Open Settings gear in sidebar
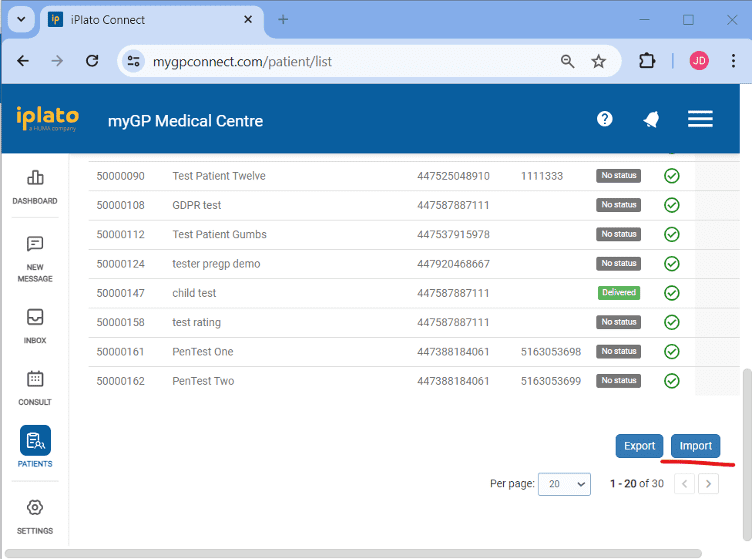Image resolution: width=755 pixels, height=560 pixels. 35,515
